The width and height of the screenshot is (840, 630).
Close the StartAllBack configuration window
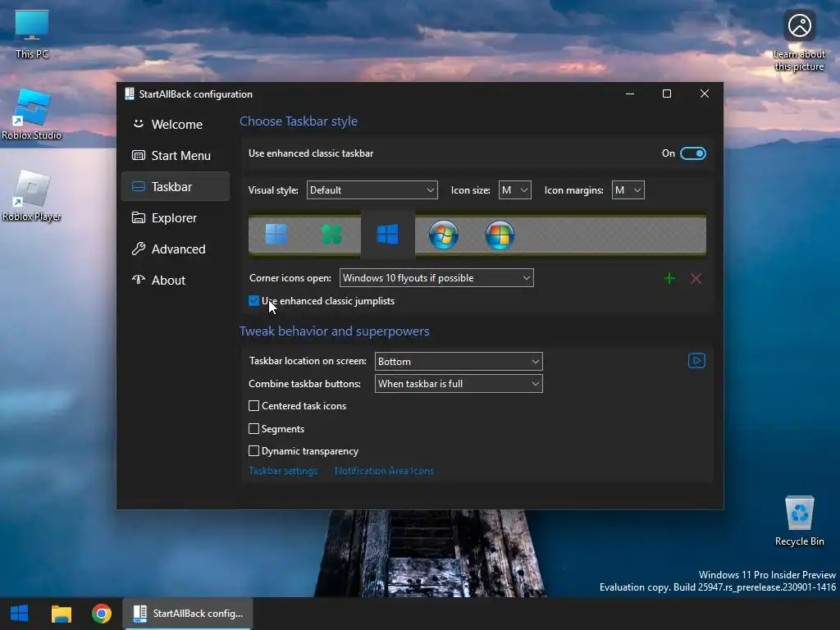point(705,94)
